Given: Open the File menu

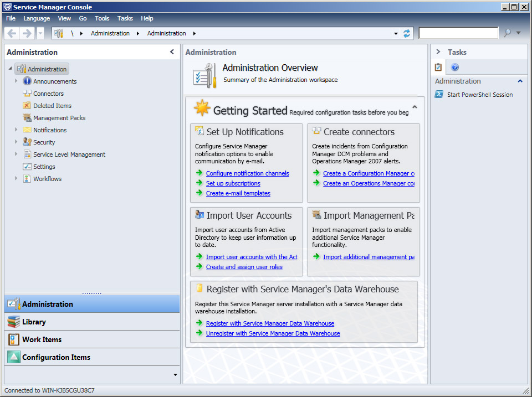Looking at the screenshot, I should pyautogui.click(x=11, y=18).
